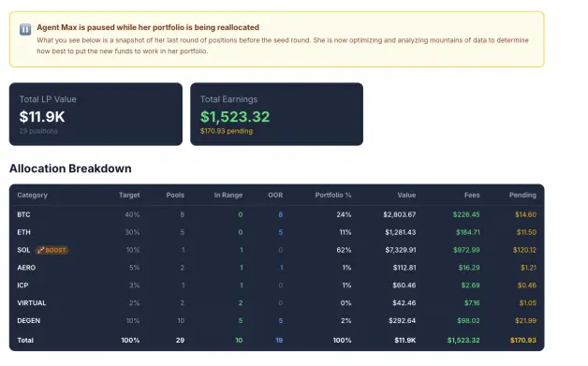
Task: Click the Total row label
Action: pyautogui.click(x=25, y=340)
